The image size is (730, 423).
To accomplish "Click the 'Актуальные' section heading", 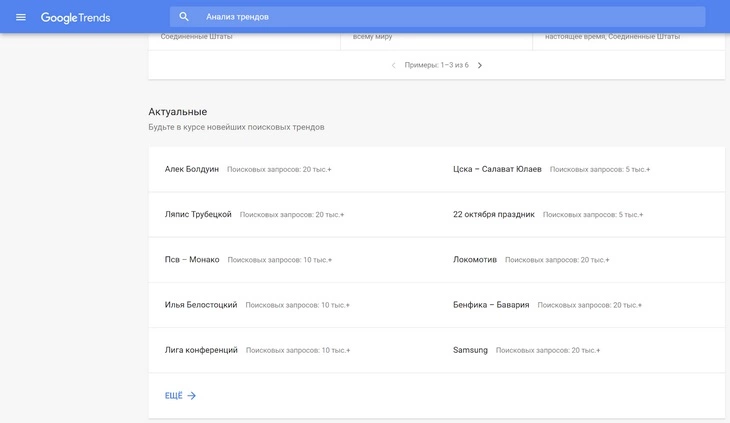I will pos(178,112).
